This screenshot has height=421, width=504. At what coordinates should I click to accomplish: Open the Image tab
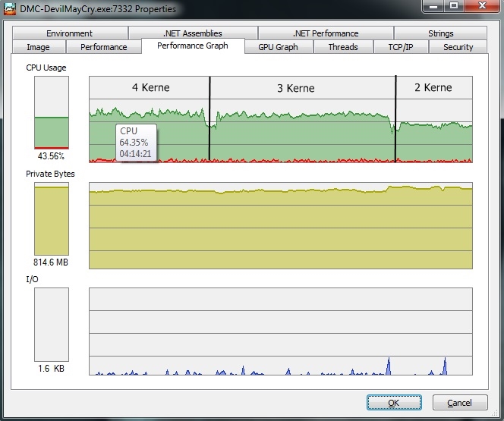(39, 47)
